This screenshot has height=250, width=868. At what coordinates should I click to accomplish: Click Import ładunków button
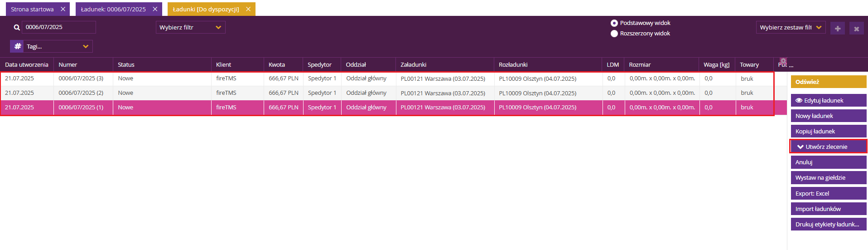pyautogui.click(x=829, y=209)
